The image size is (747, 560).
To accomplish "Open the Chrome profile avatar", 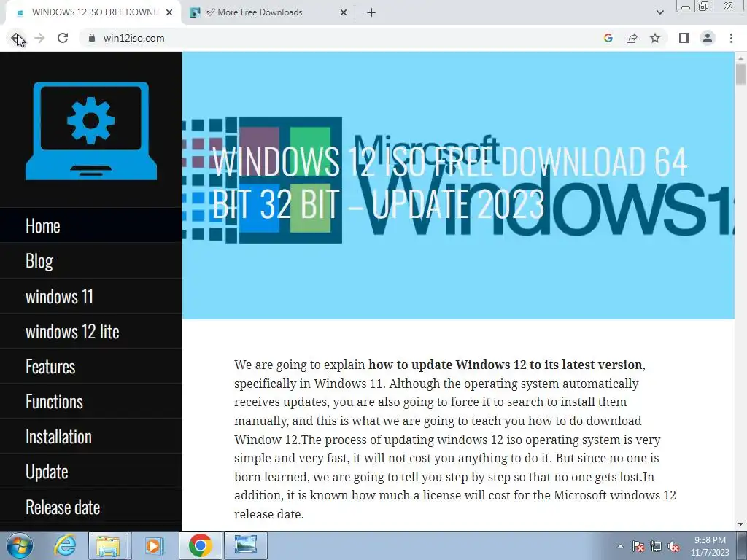I will pyautogui.click(x=708, y=38).
